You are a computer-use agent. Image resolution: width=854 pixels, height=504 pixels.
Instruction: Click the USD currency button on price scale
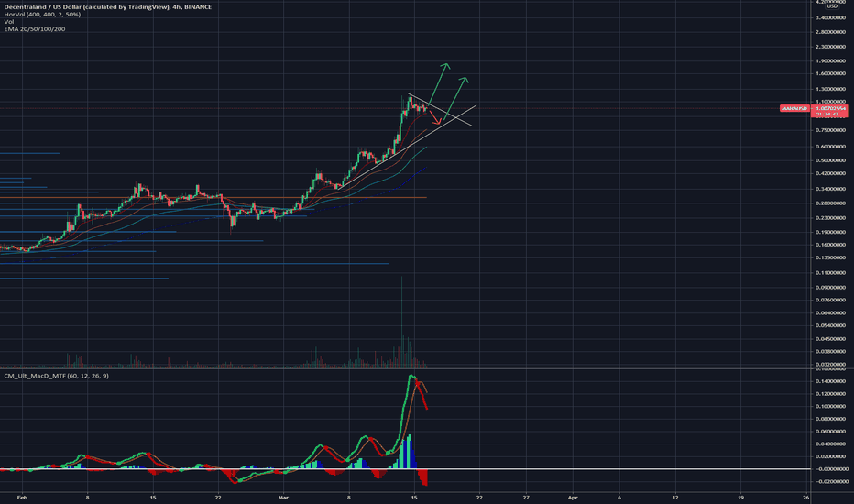coord(832,6)
